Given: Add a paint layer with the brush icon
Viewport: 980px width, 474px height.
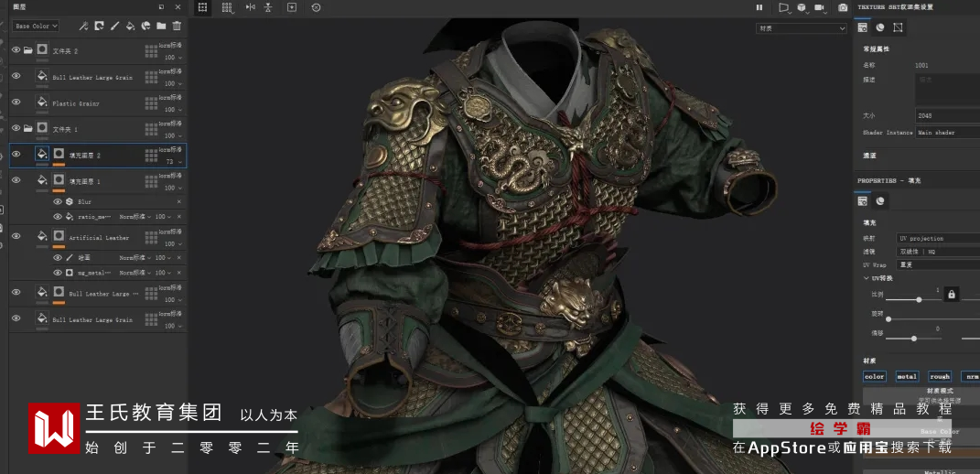Looking at the screenshot, I should pyautogui.click(x=114, y=26).
